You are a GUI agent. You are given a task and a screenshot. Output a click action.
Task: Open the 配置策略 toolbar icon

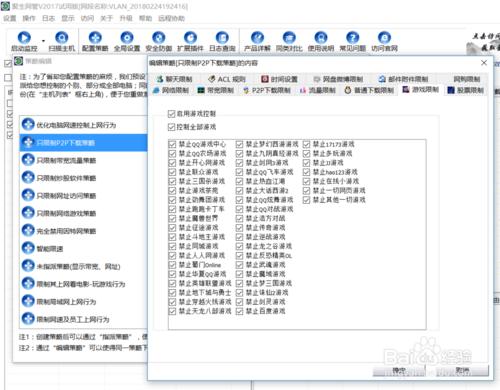click(x=95, y=37)
